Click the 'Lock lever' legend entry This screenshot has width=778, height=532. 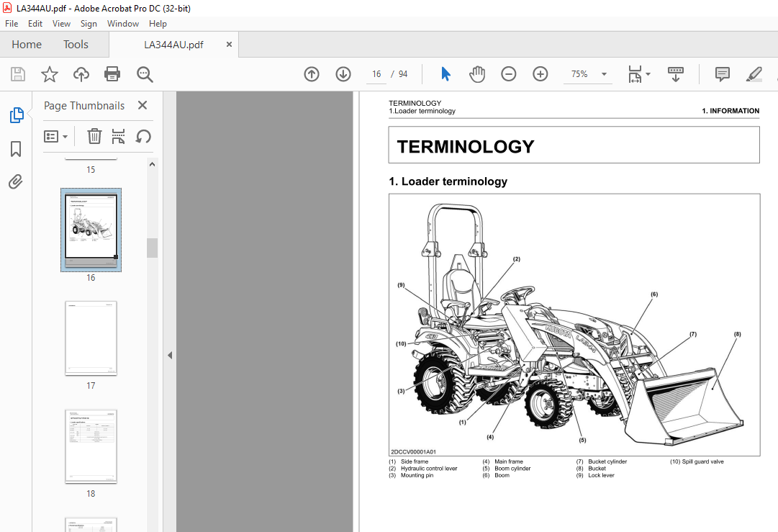(601, 475)
